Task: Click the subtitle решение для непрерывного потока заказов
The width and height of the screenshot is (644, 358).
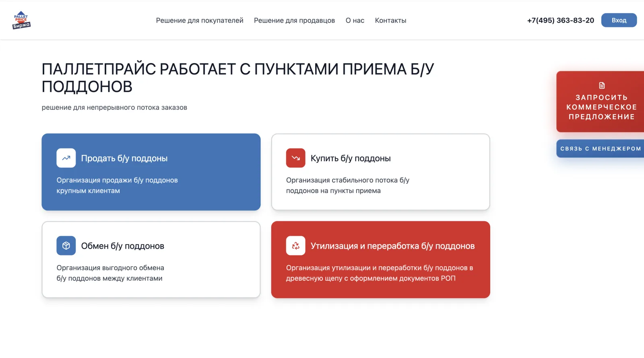Action: coord(114,107)
